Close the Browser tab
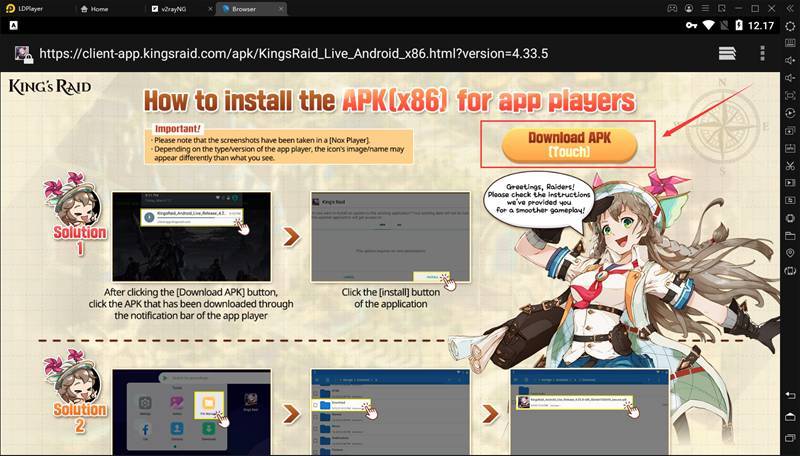Screen dimensions: 800x456 point(281,9)
